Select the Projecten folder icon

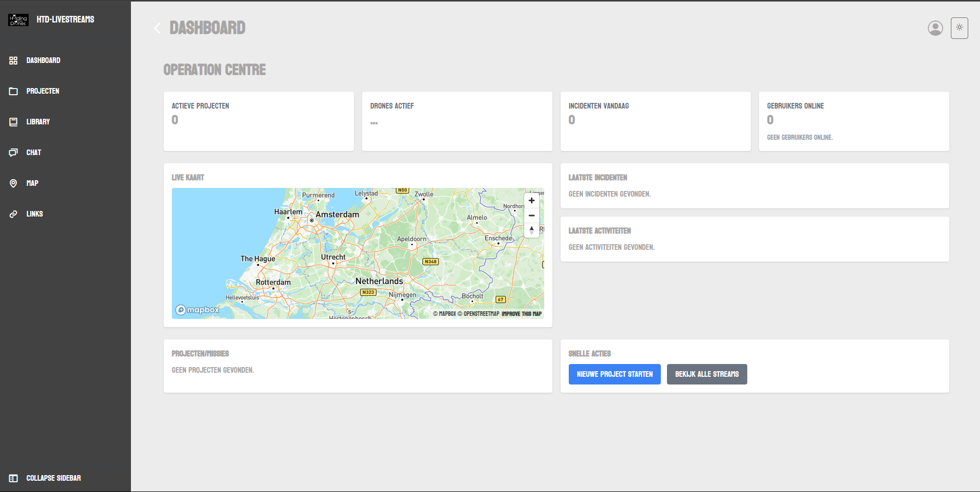(13, 91)
